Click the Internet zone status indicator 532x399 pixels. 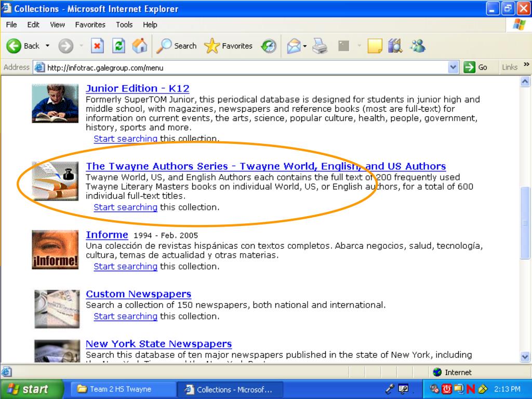coord(452,372)
